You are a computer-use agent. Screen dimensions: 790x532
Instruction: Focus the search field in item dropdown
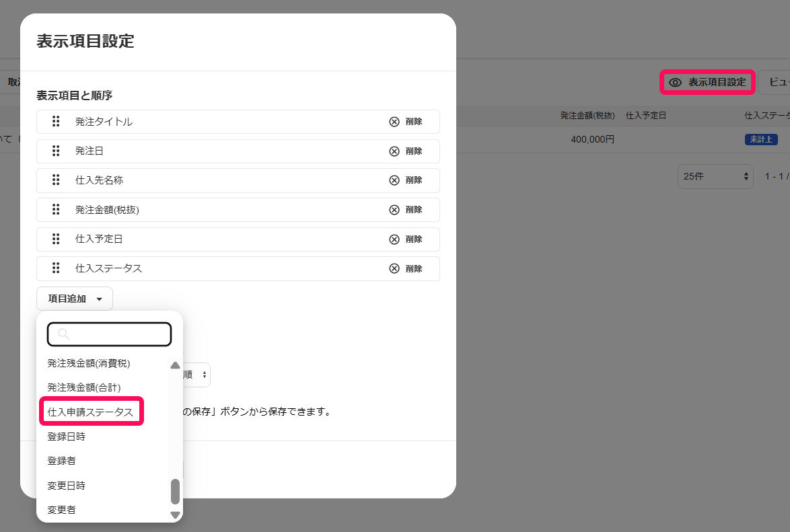[x=109, y=334]
